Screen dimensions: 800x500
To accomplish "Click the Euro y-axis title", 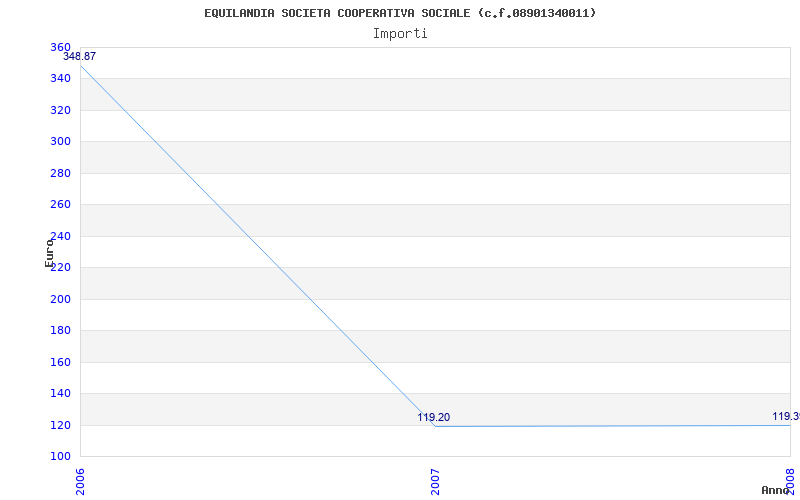I will [49, 253].
